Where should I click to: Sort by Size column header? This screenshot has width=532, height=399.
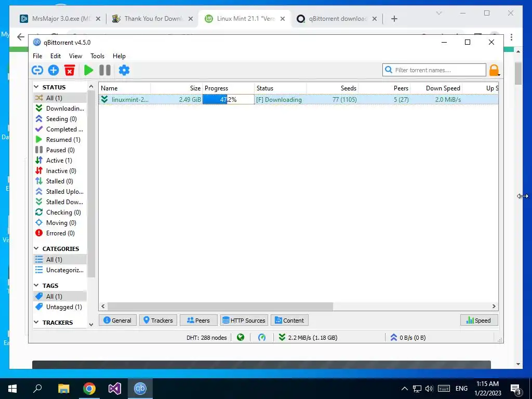(x=177, y=88)
